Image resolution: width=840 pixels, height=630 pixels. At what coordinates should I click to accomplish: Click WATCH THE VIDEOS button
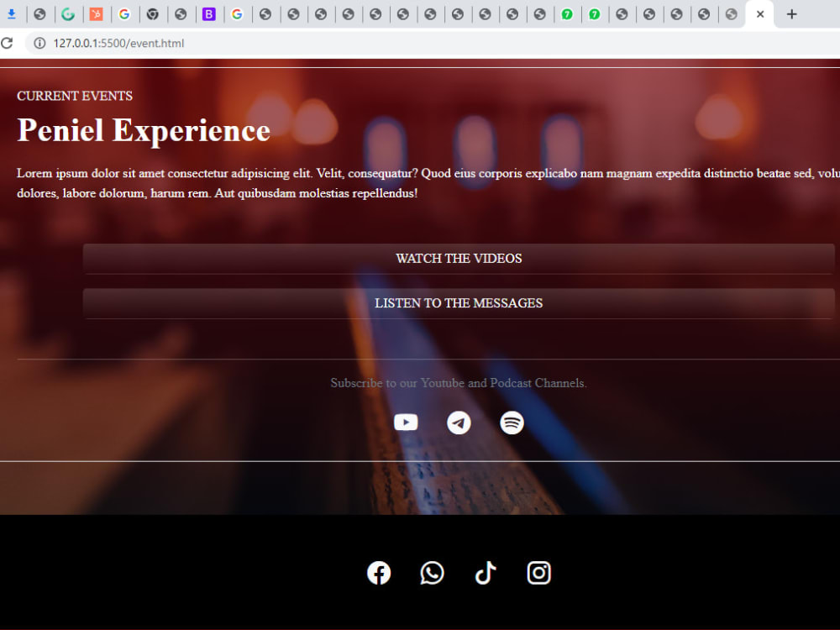point(459,259)
